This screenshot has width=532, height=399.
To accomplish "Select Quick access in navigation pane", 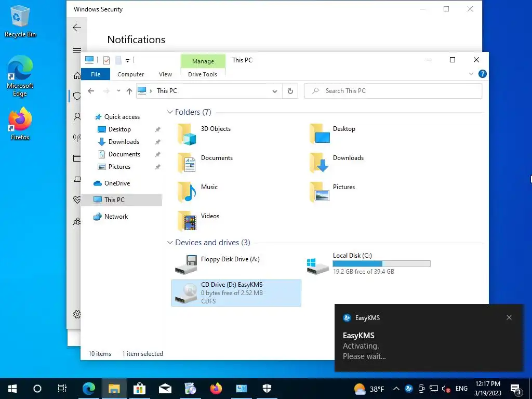I will 117,117.
